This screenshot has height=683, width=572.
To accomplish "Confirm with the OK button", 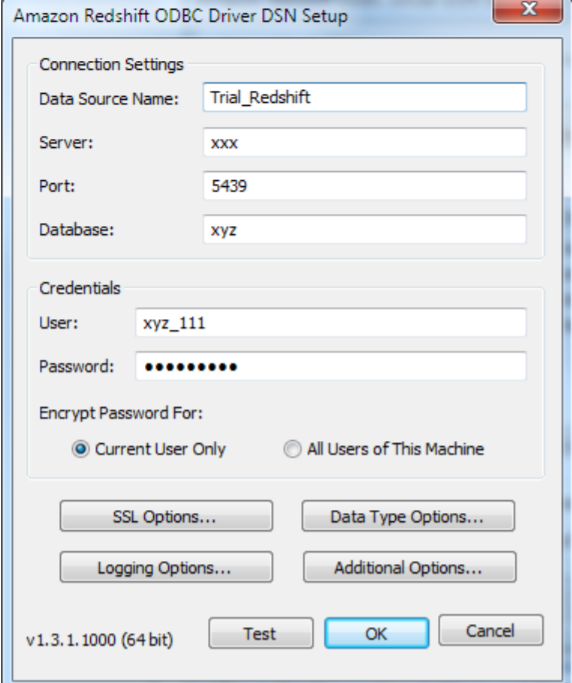I will 376,633.
